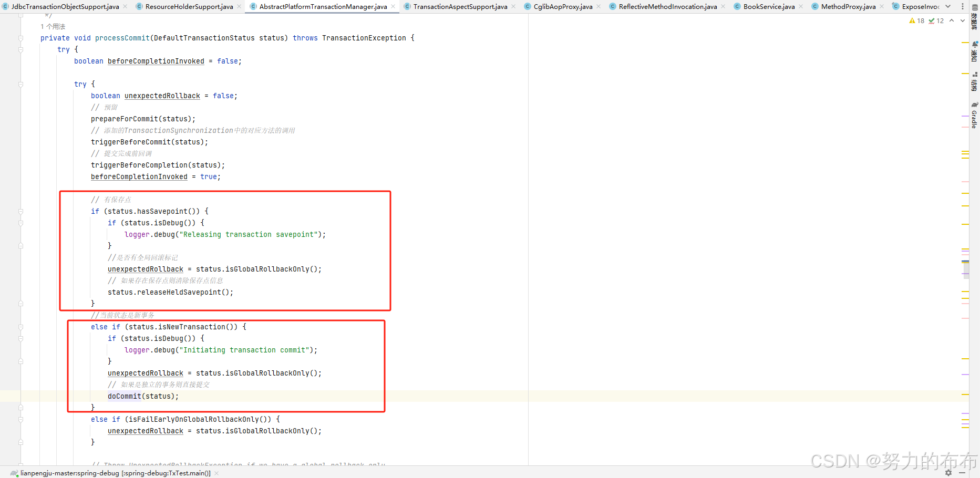Image resolution: width=980 pixels, height=478 pixels.
Task: Click the '// 如果是独立的事务则直接提交' comment
Action: coord(159,385)
